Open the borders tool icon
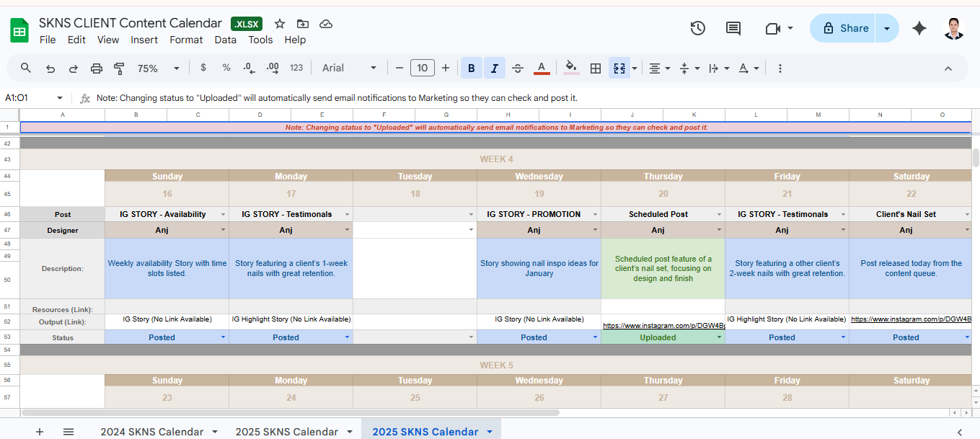 (x=596, y=68)
